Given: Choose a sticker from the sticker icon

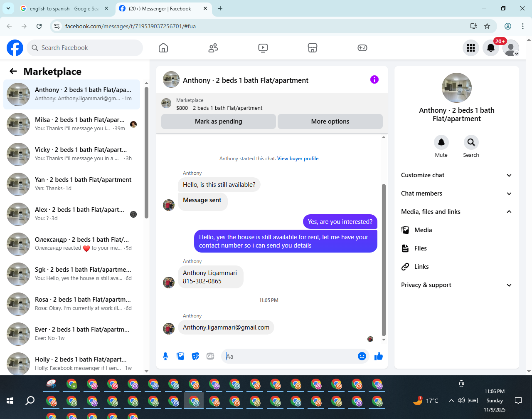Looking at the screenshot, I should 195,356.
